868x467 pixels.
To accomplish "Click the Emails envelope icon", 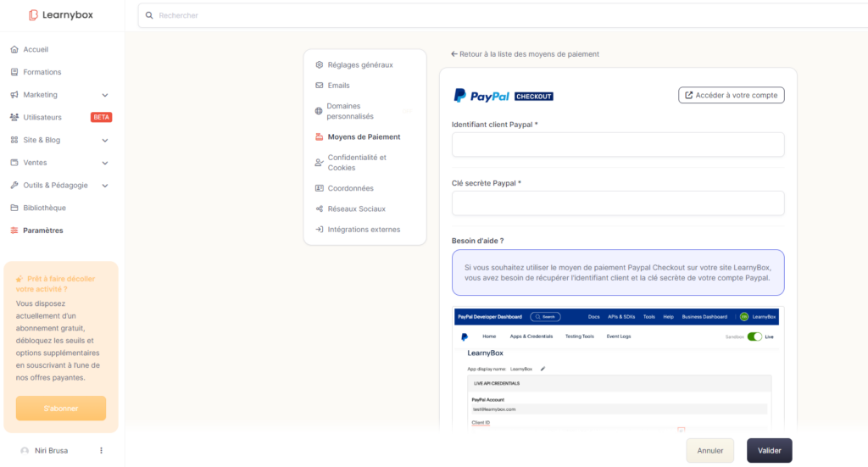I will click(x=319, y=86).
